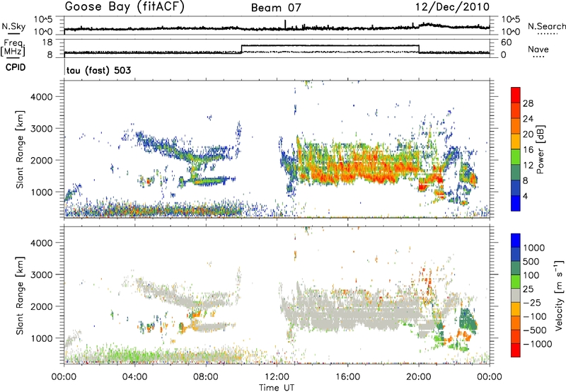
Task: Click the '-1000' tick on the velocity colorbar
Action: point(538,344)
